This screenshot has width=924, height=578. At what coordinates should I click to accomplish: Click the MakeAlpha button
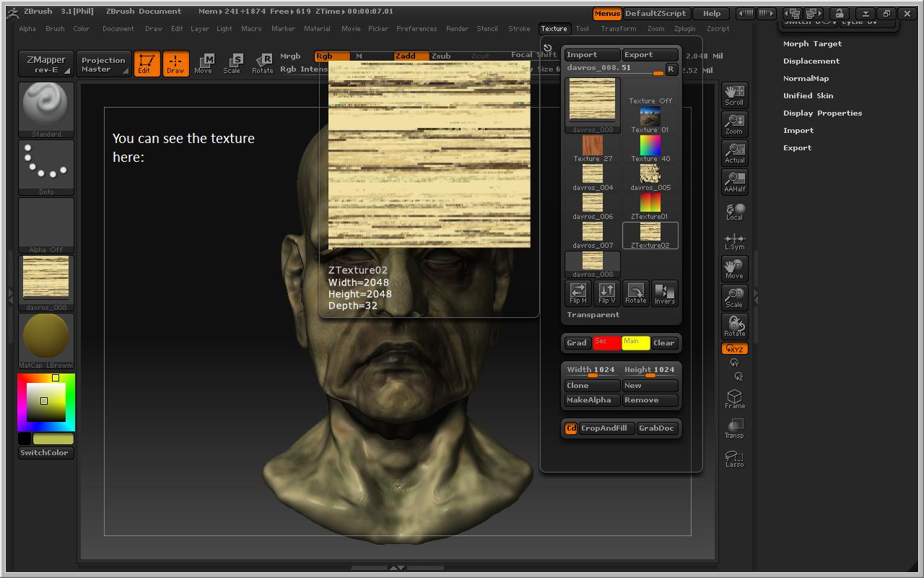[x=592, y=400]
